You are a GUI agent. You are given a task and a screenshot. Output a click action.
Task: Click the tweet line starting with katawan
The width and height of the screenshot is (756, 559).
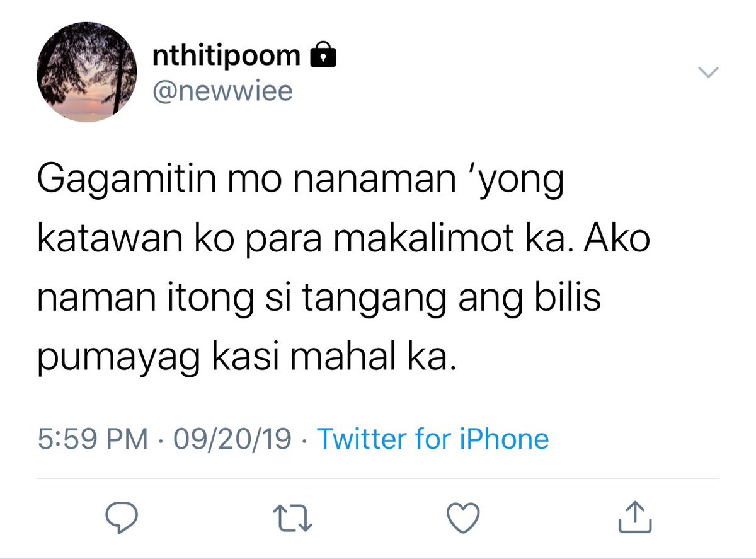[343, 242]
